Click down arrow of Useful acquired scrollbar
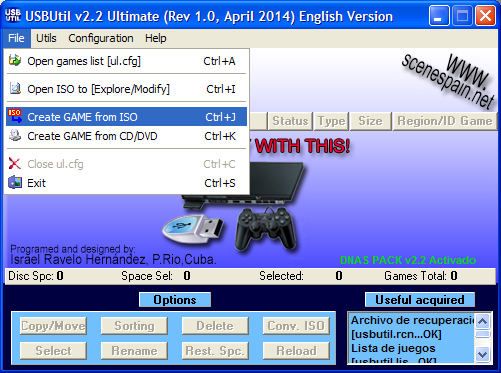Image resolution: width=501 pixels, height=373 pixels. pyautogui.click(x=482, y=354)
